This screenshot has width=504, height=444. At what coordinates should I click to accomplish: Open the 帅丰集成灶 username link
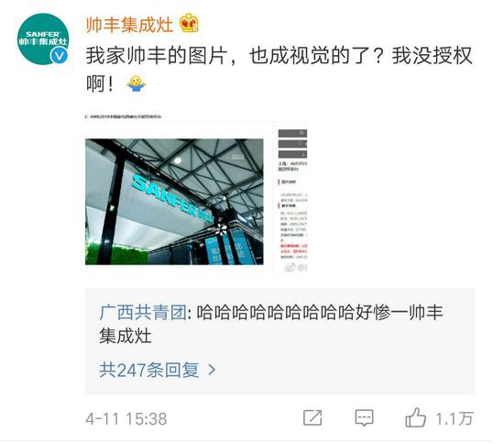click(x=129, y=25)
